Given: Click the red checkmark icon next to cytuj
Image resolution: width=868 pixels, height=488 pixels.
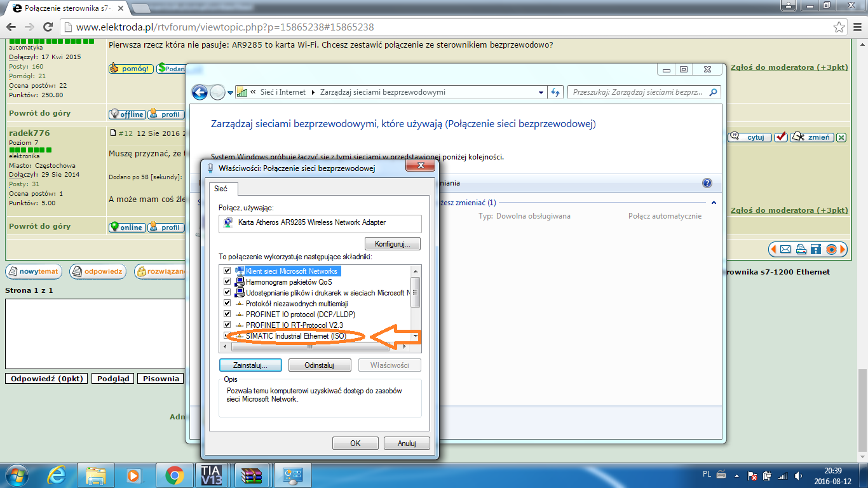Looking at the screenshot, I should 781,137.
